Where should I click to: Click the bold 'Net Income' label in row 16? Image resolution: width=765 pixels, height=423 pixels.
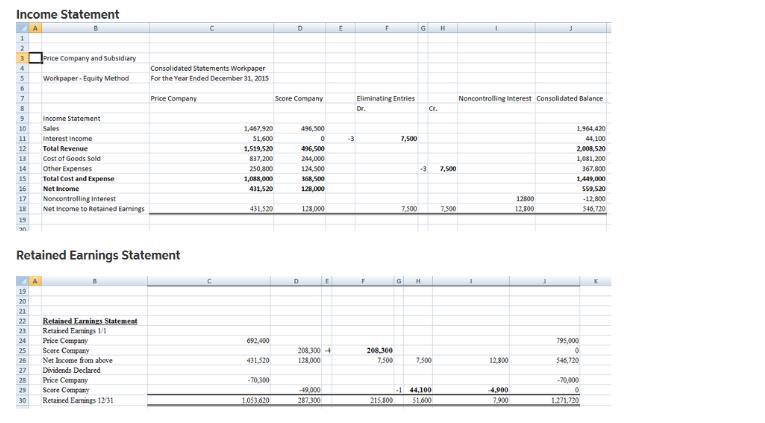coord(61,189)
